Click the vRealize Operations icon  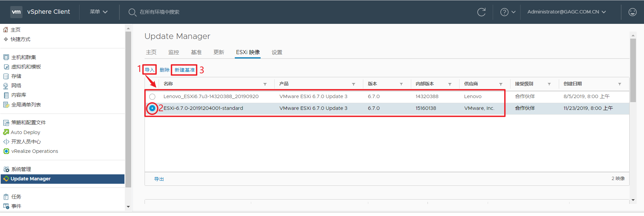pos(6,151)
